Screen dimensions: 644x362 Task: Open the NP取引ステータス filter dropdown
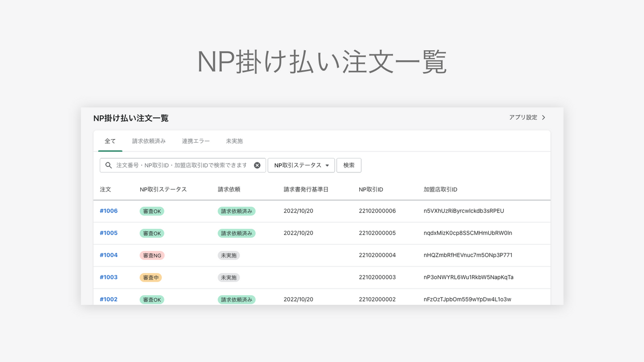coord(301,165)
